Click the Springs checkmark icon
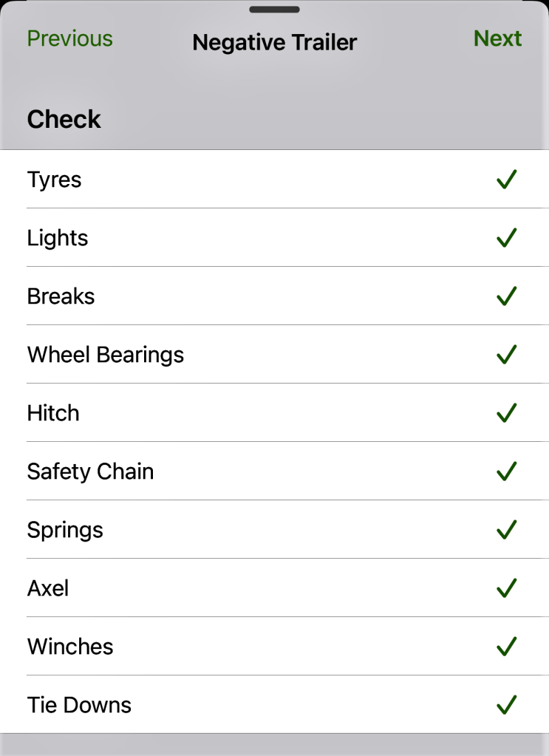 (506, 530)
